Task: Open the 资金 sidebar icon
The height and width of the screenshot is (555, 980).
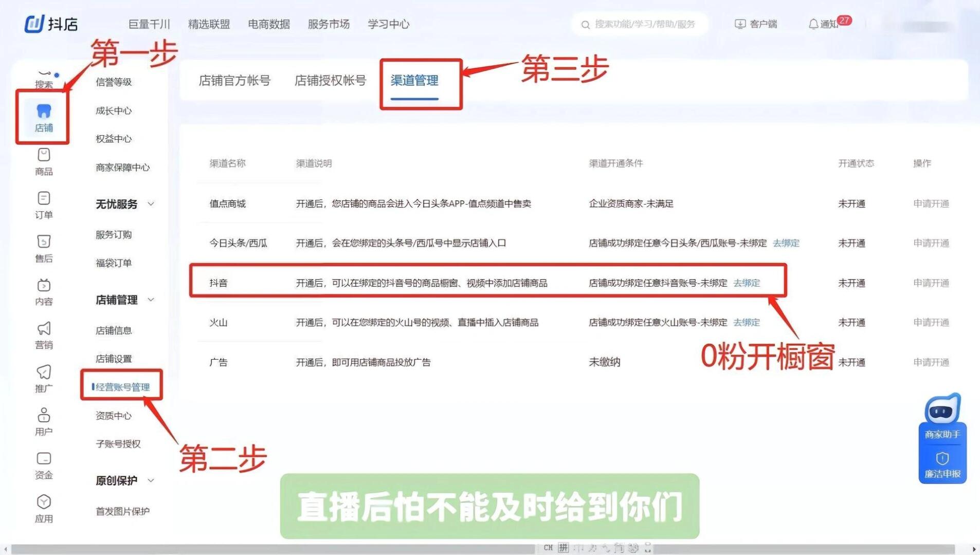Action: pos(44,458)
